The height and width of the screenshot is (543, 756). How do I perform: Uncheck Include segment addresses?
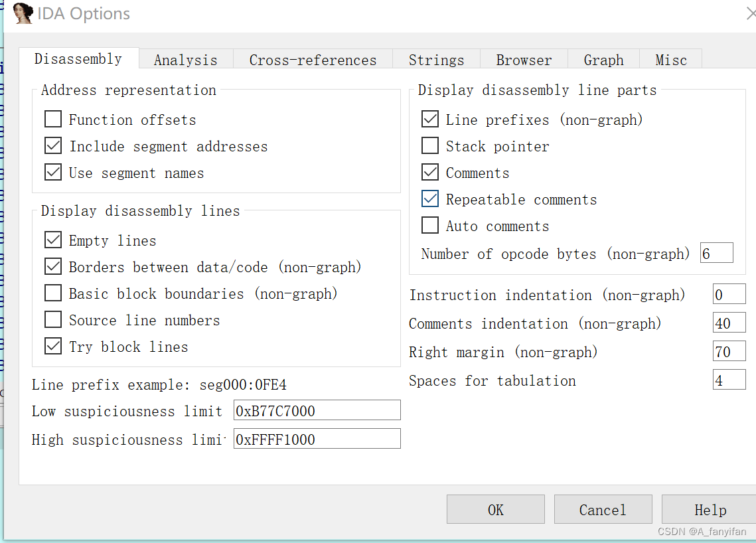coord(53,145)
